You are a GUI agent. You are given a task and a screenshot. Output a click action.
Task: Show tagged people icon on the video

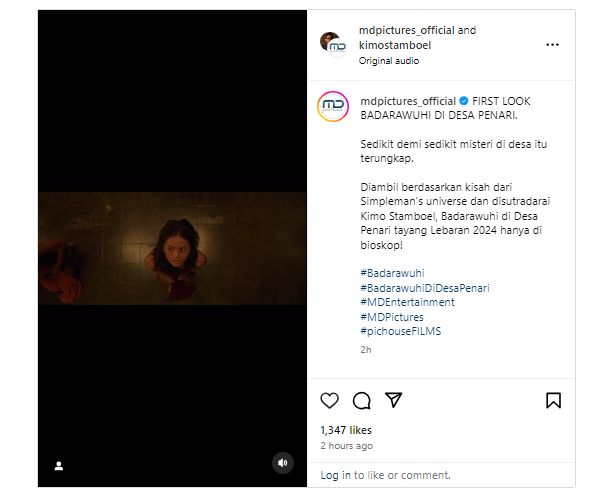[x=59, y=466]
